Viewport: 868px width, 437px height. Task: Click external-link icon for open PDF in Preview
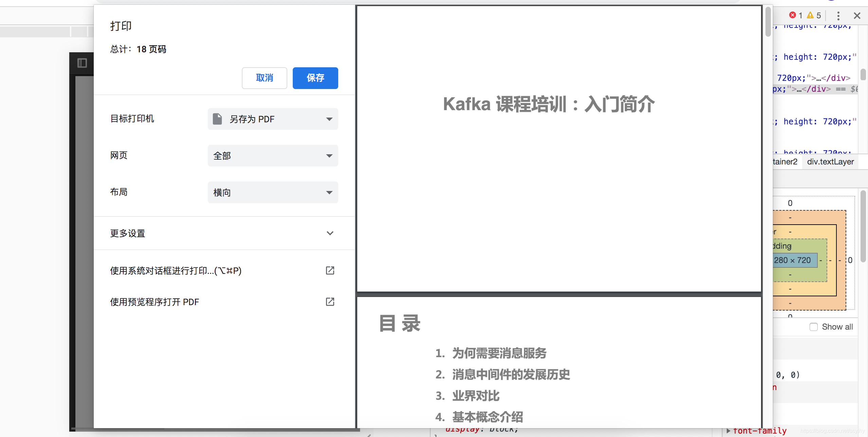330,302
